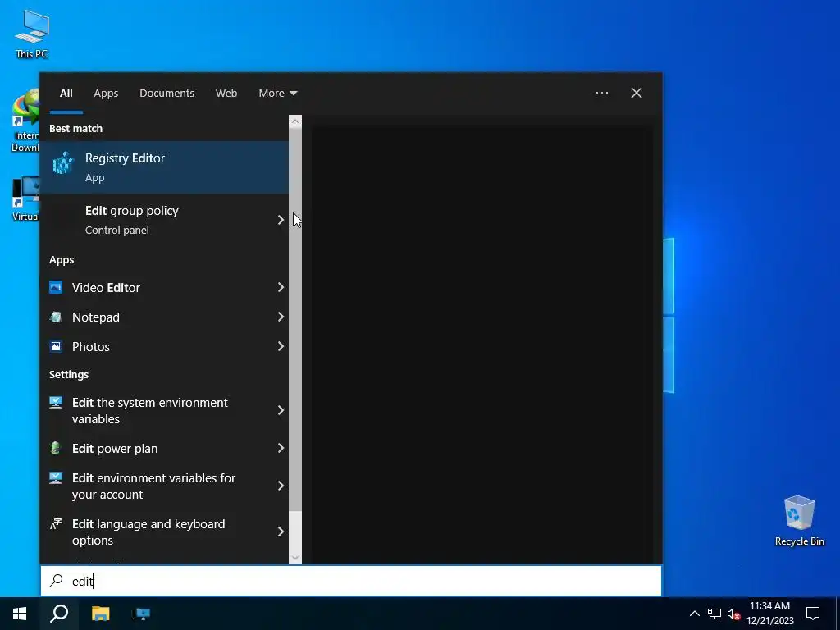Click the muted volume tray icon
Screen dimensions: 840x630
[733, 614]
